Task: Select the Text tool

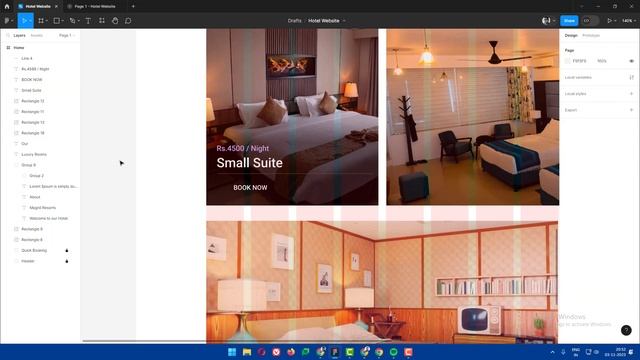Action: [88, 20]
